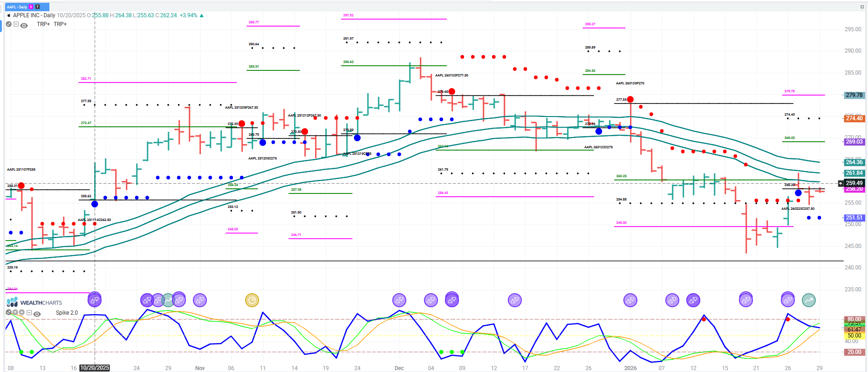The width and height of the screenshot is (868, 372).
Task: Select the AAPL - Daily chart tab
Action: 17,7
